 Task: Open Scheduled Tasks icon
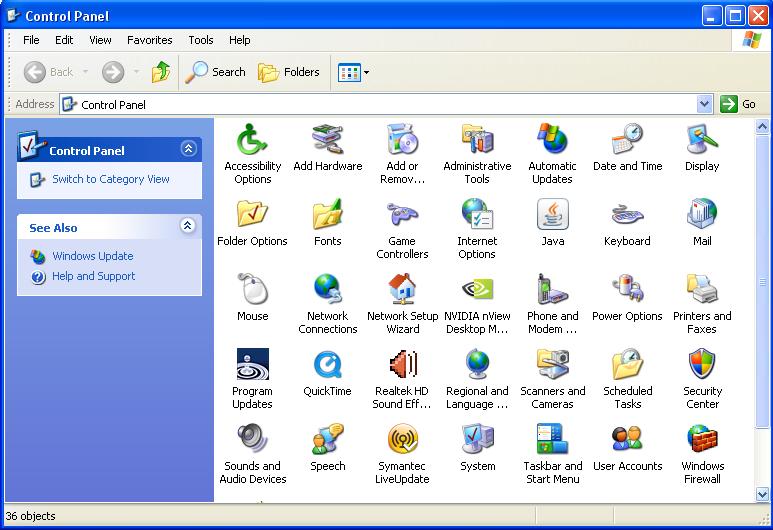(627, 364)
